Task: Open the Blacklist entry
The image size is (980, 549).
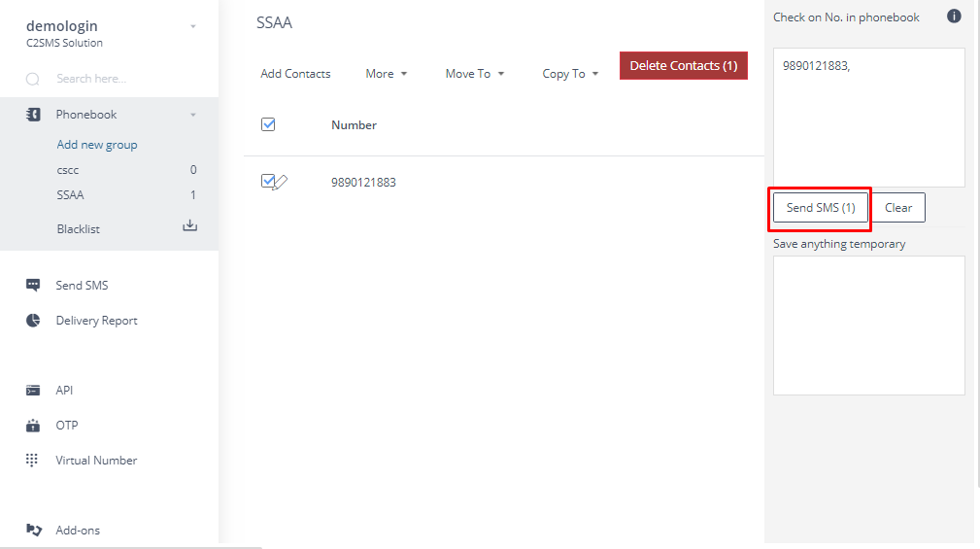Action: pos(78,229)
